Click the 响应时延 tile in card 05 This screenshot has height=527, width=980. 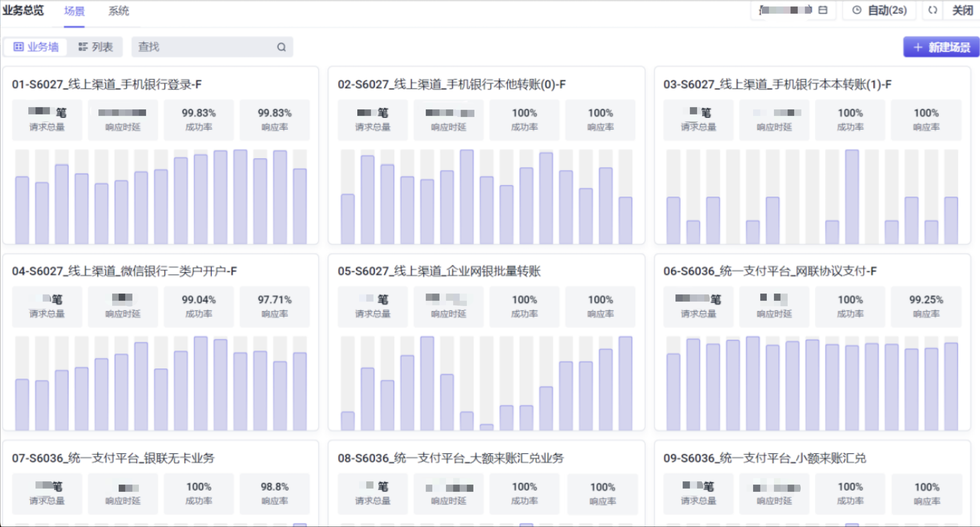tap(448, 306)
